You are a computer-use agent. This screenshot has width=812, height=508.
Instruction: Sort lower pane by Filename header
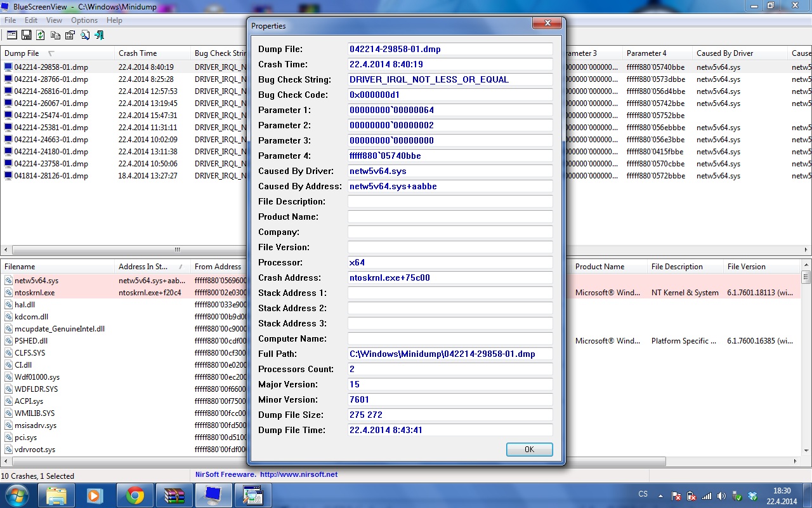[58, 267]
